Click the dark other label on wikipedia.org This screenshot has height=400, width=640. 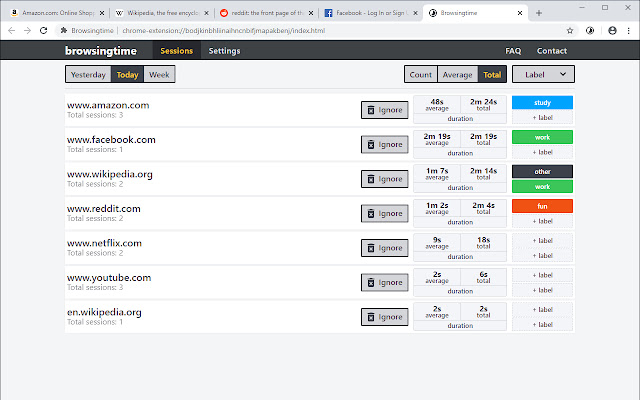pyautogui.click(x=542, y=171)
